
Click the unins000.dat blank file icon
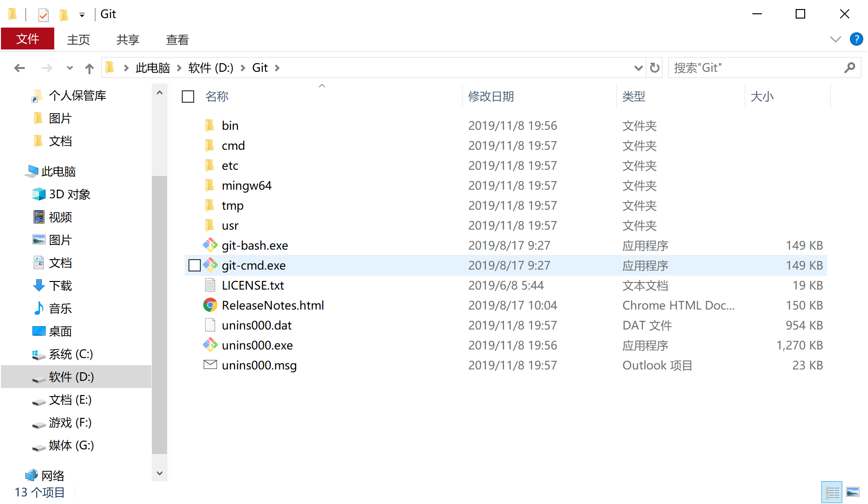click(210, 325)
